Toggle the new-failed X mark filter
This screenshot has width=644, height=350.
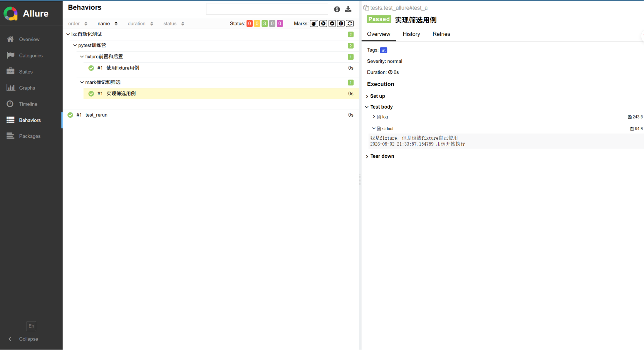[323, 23]
